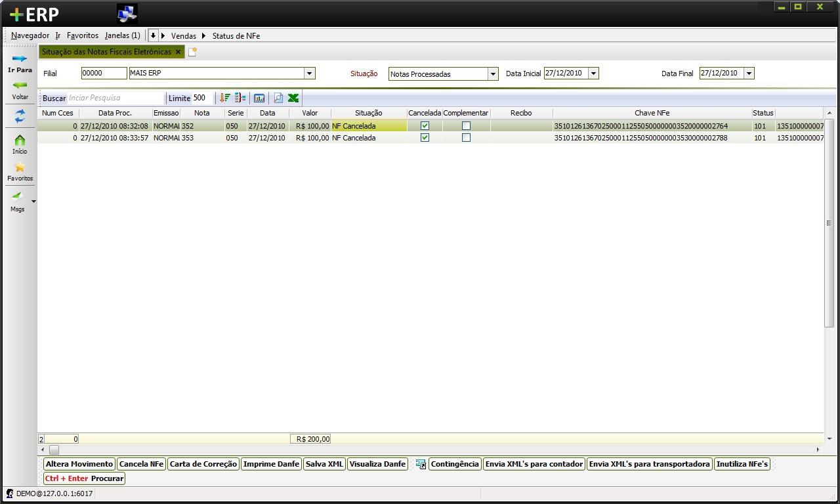Go back with the Voltar arrow

pyautogui.click(x=20, y=85)
